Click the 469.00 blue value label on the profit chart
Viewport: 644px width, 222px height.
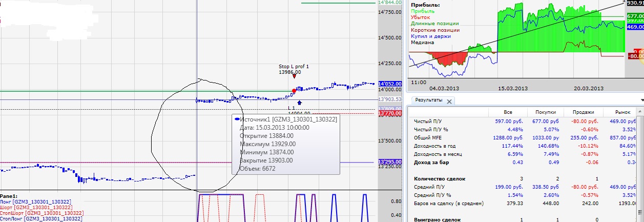(634, 27)
